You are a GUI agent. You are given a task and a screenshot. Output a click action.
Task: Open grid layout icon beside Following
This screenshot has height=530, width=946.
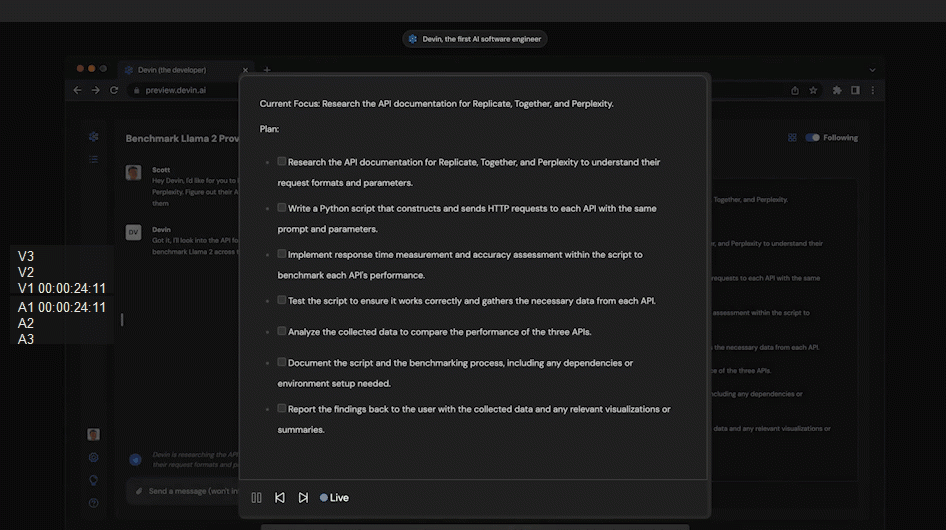point(792,138)
